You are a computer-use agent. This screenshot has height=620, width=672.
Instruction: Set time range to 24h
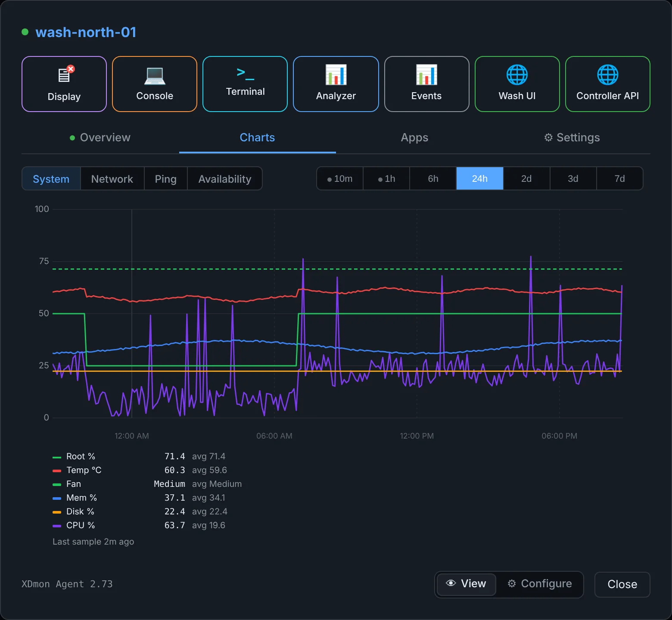click(480, 178)
